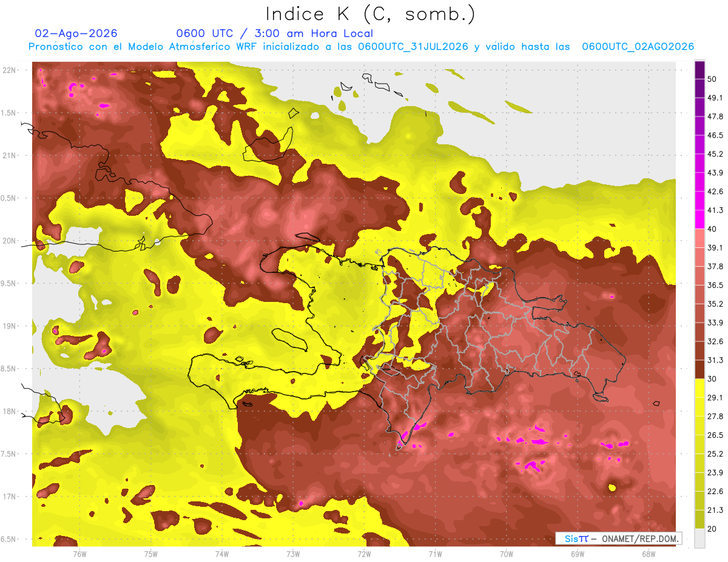This screenshot has width=728, height=562.
Task: Click the color scale value "43.9"
Action: (x=715, y=173)
